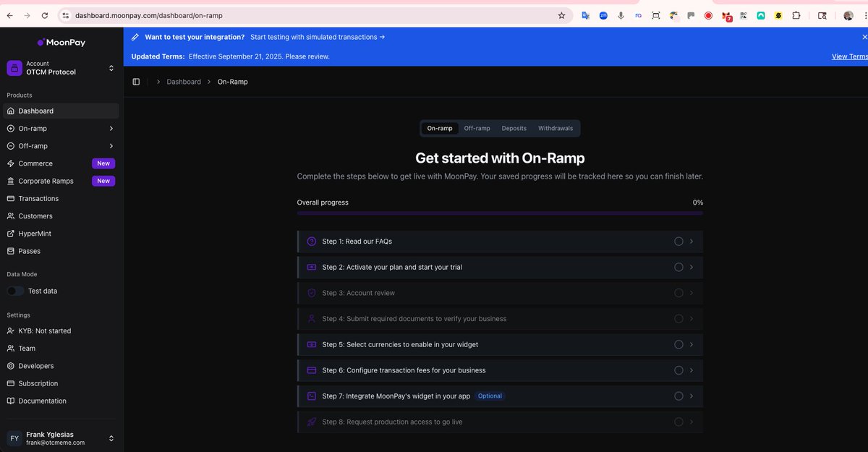Click the On-Ramp breadcrumb
The width and height of the screenshot is (868, 452).
point(233,82)
